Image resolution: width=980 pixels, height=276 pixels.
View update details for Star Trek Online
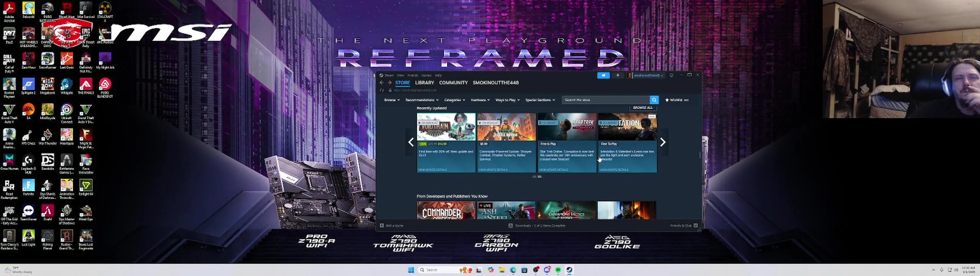point(553,170)
